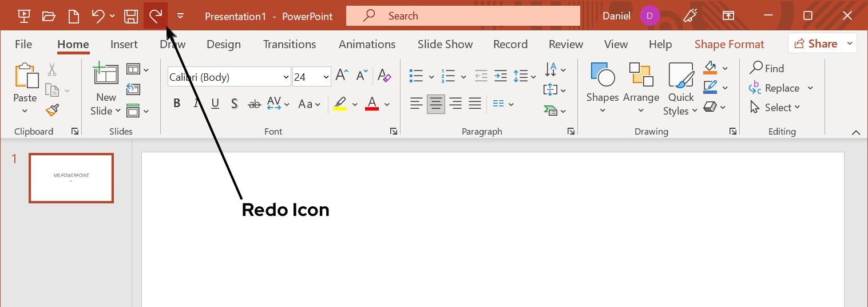Open the Insert ribbon tab
The image size is (868, 307).
point(124,45)
